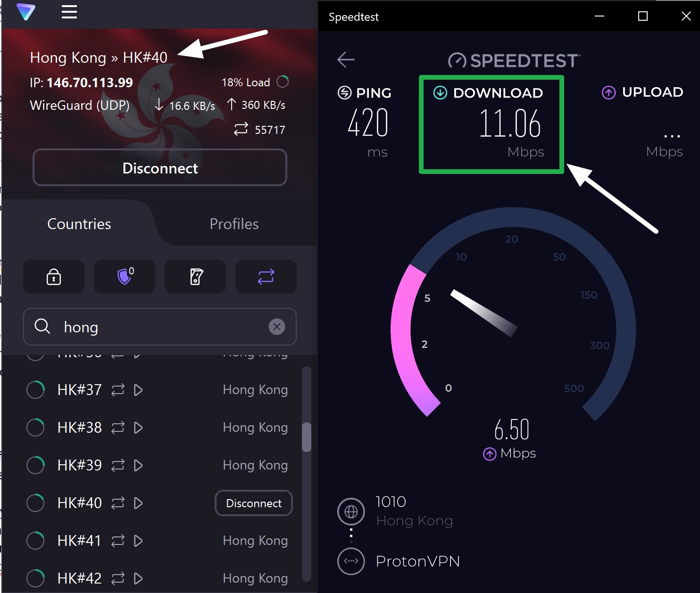Toggle the Kill Switch icon
The height and width of the screenshot is (593, 700).
click(x=195, y=277)
